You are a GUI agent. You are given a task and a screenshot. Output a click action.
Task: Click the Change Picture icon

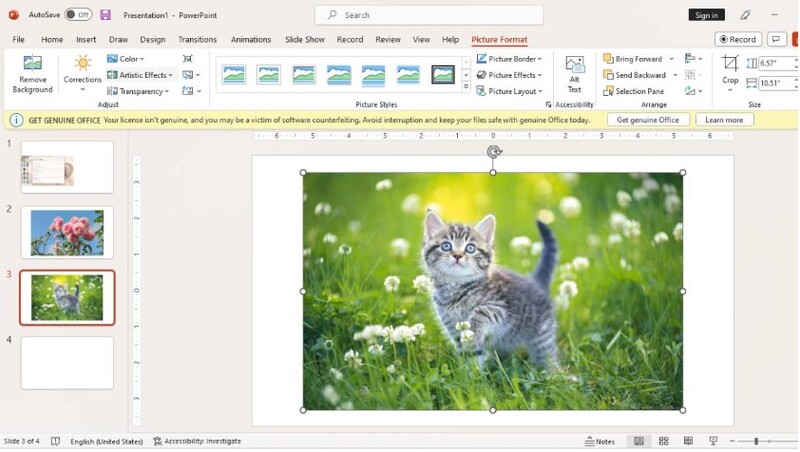[x=191, y=75]
